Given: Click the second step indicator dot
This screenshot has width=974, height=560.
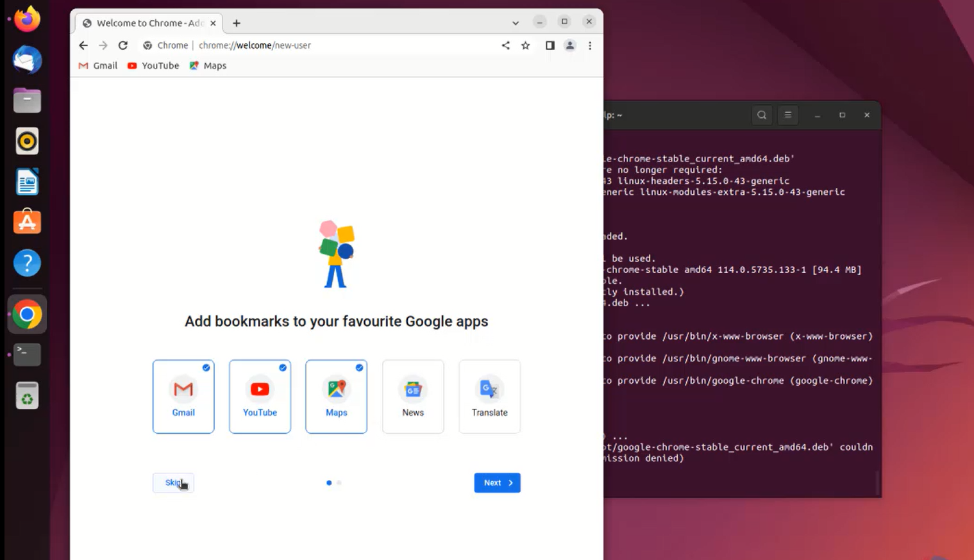Looking at the screenshot, I should click(339, 482).
